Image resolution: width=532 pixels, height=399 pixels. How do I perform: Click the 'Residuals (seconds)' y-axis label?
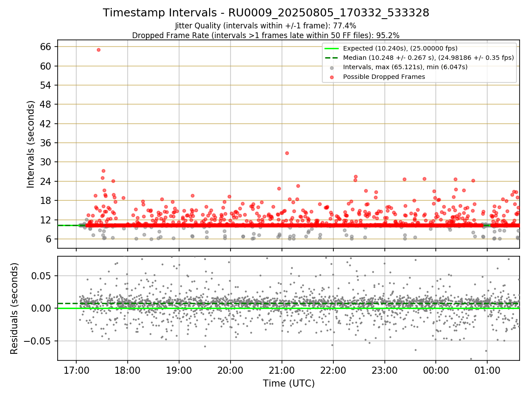click(15, 309)
